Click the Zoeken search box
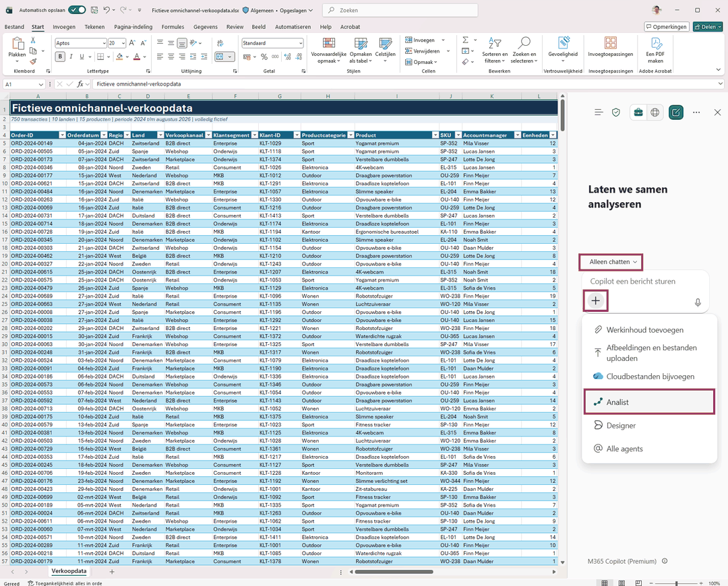This screenshot has width=728, height=586. point(400,10)
